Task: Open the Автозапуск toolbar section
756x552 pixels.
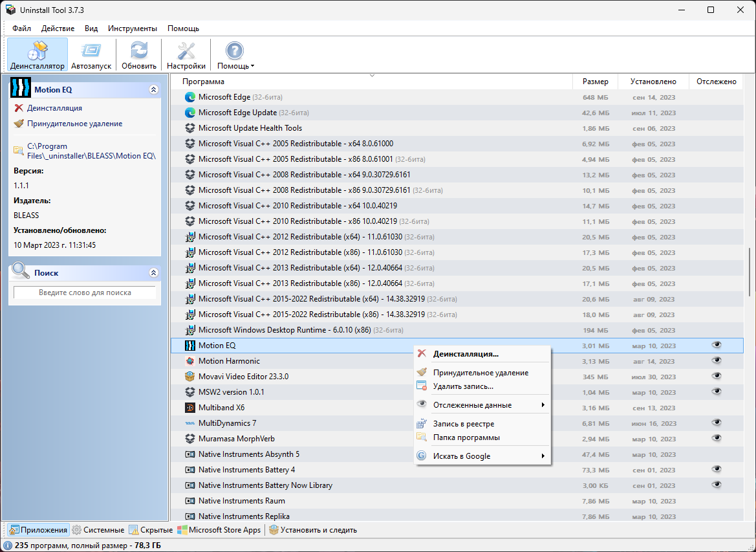Action: pyautogui.click(x=91, y=54)
